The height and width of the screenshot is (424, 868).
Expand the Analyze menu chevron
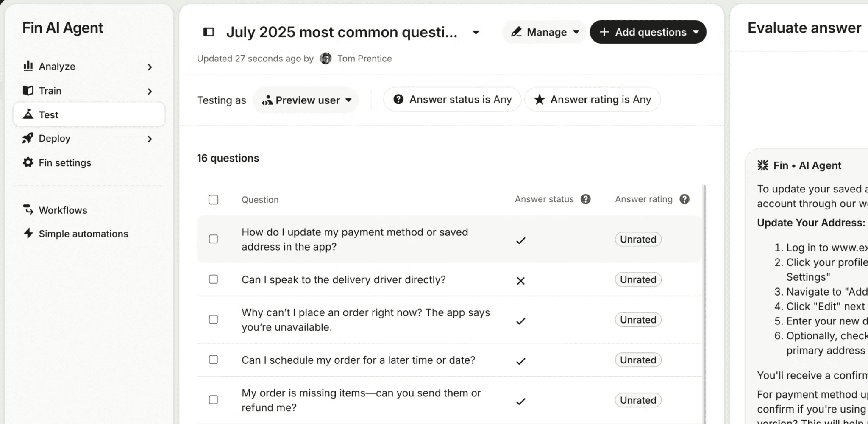150,67
